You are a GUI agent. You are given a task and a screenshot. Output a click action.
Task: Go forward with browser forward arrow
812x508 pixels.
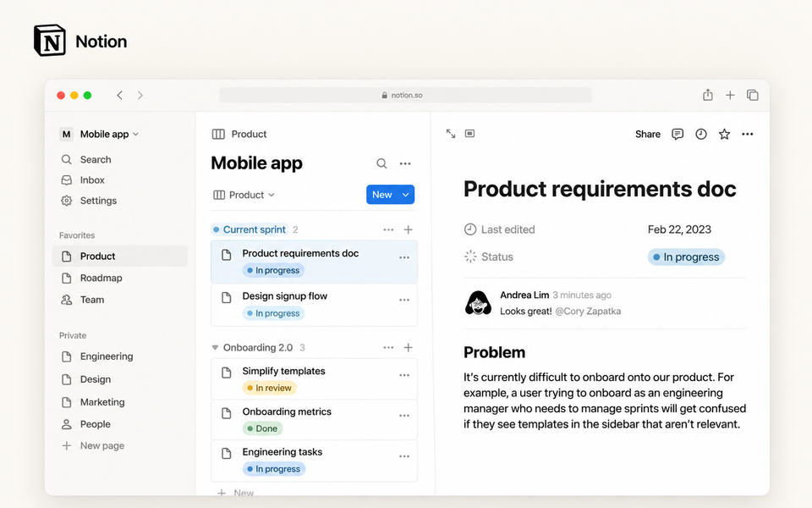(x=140, y=95)
